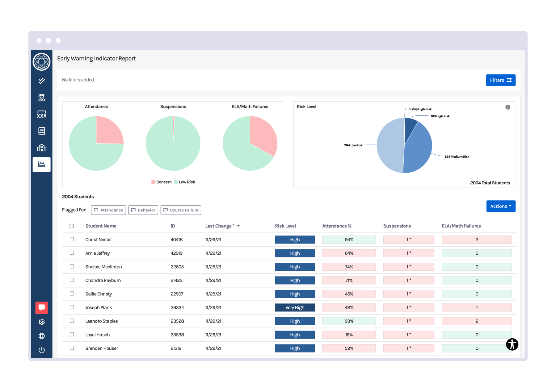Sort by Last Change column arrow
This screenshot has width=556, height=392.
pyautogui.click(x=238, y=226)
